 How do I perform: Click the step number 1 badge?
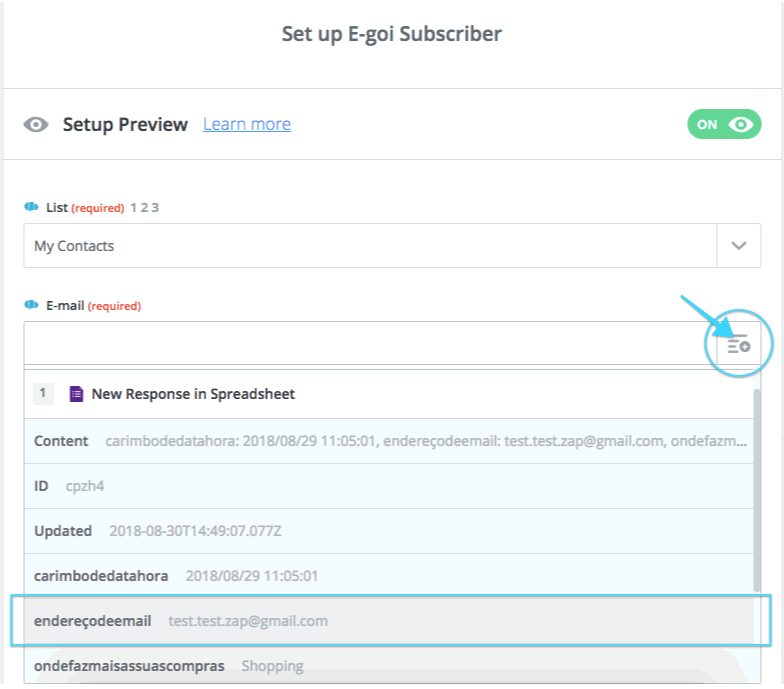43,394
